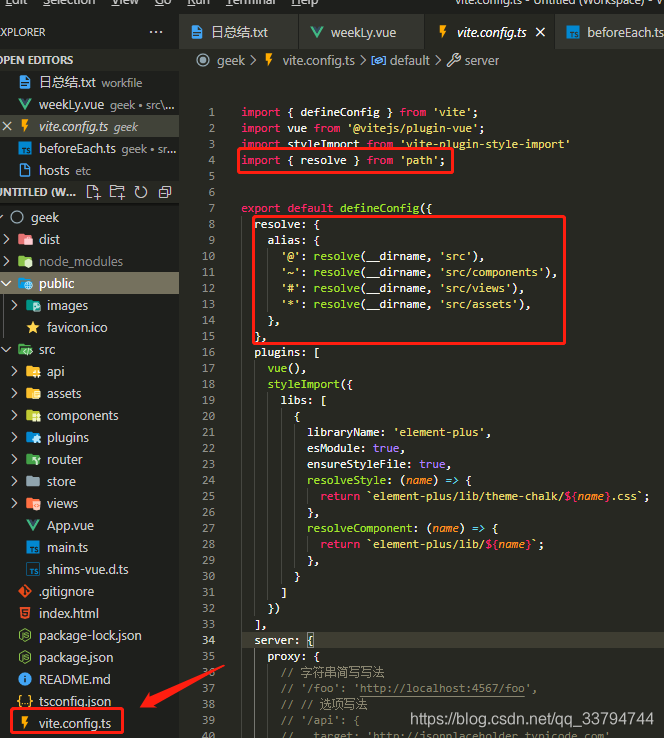Click 'element-plus' string on line 21

coord(439,432)
